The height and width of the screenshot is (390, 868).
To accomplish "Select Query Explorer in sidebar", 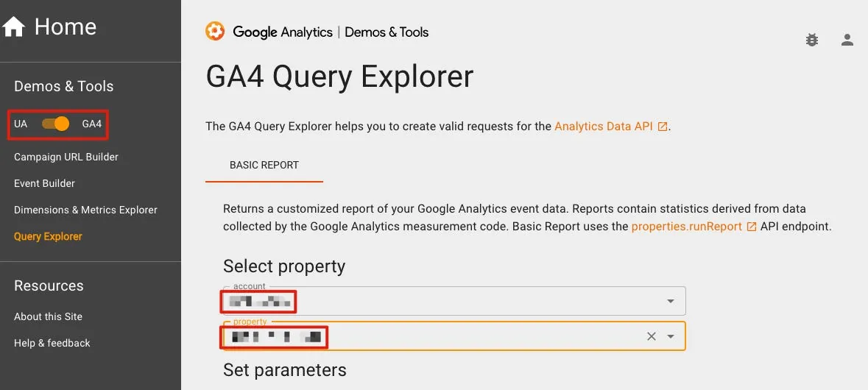I will 48,236.
